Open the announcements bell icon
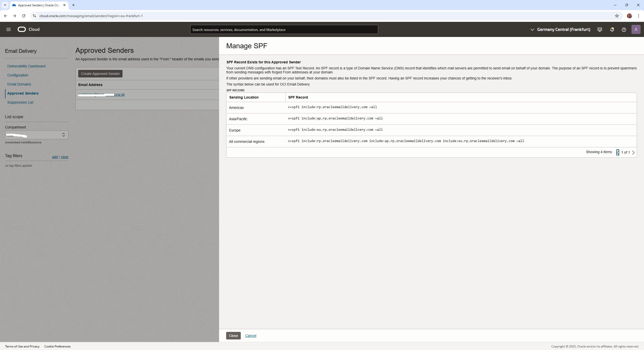The width and height of the screenshot is (644, 350). [x=612, y=29]
